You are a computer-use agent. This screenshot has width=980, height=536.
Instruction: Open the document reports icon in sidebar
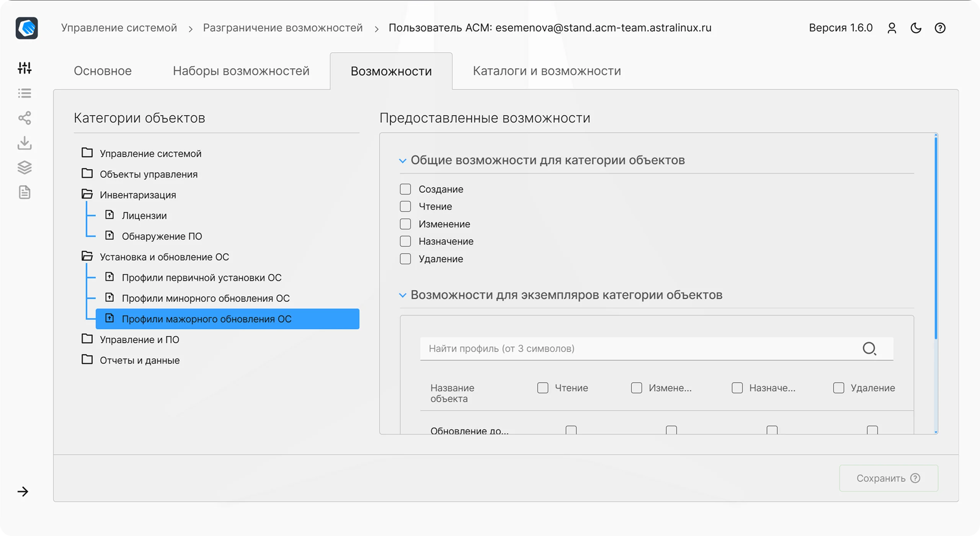(x=24, y=192)
